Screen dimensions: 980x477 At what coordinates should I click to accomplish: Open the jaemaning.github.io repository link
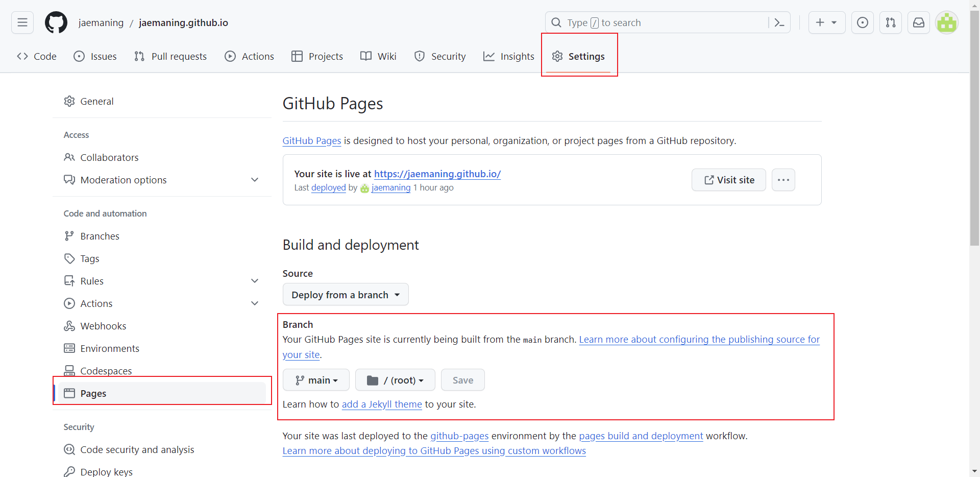184,22
